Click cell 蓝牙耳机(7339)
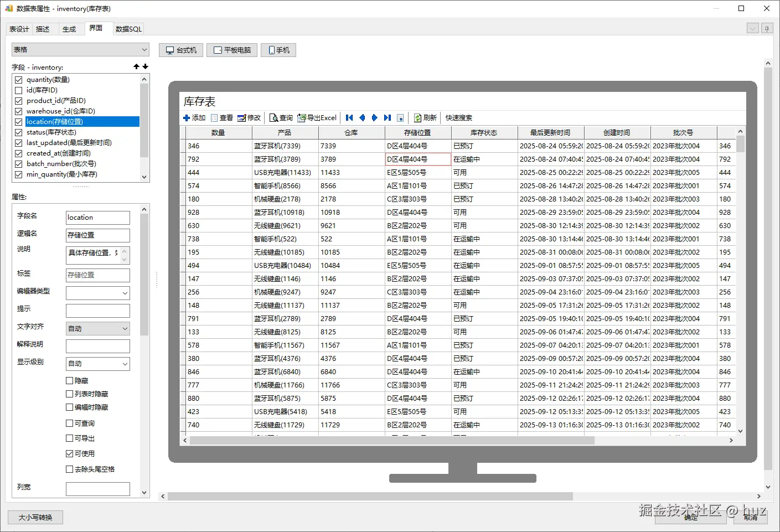 pos(285,146)
